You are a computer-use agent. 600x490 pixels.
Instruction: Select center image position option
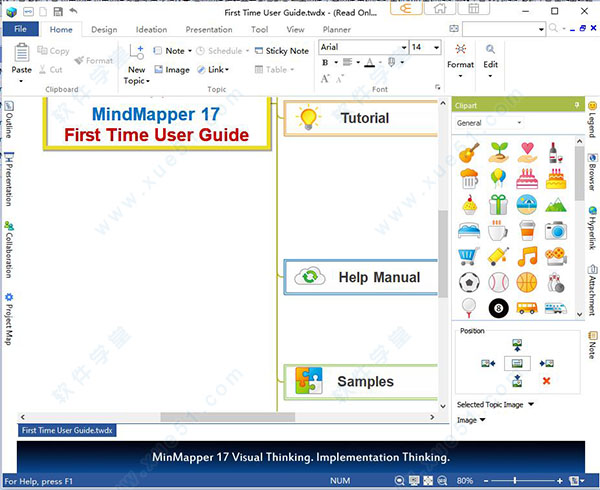[x=517, y=363]
